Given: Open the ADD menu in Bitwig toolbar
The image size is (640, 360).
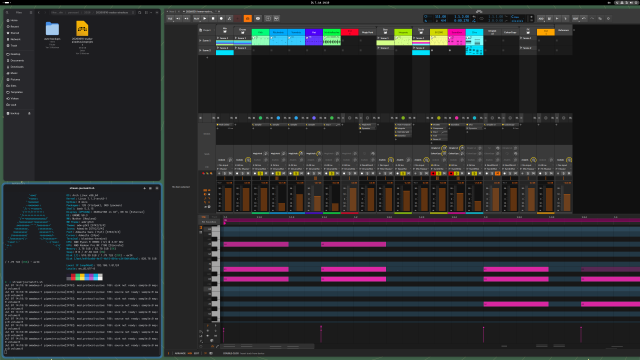Looking at the screenshot, I should (x=541, y=18).
